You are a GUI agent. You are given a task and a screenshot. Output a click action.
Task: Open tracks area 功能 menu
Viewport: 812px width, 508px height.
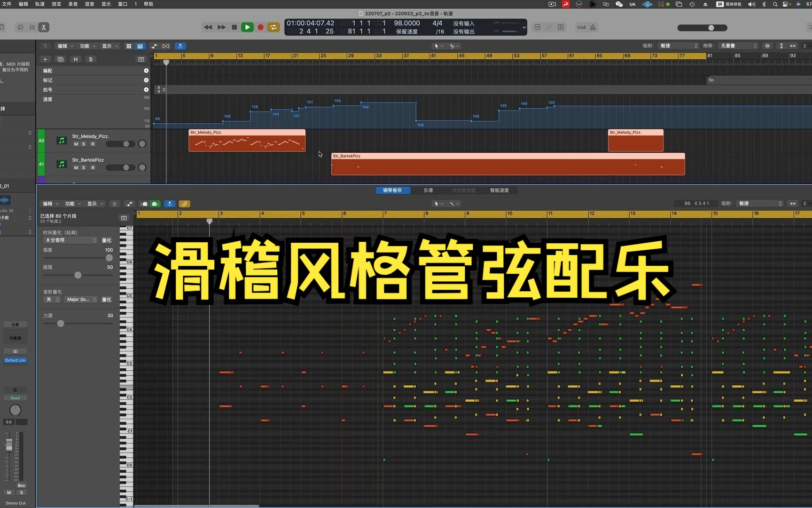point(87,46)
